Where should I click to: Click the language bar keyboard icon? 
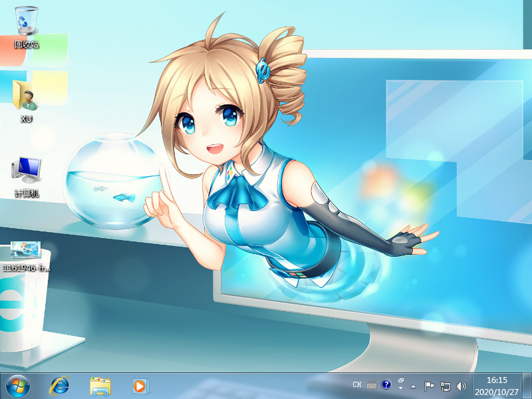tap(371, 385)
